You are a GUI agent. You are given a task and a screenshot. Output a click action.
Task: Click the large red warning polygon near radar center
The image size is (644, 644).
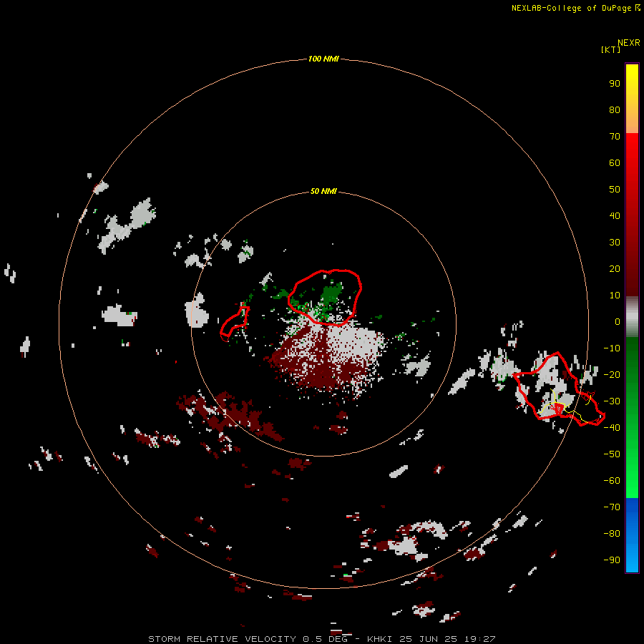coord(324,298)
